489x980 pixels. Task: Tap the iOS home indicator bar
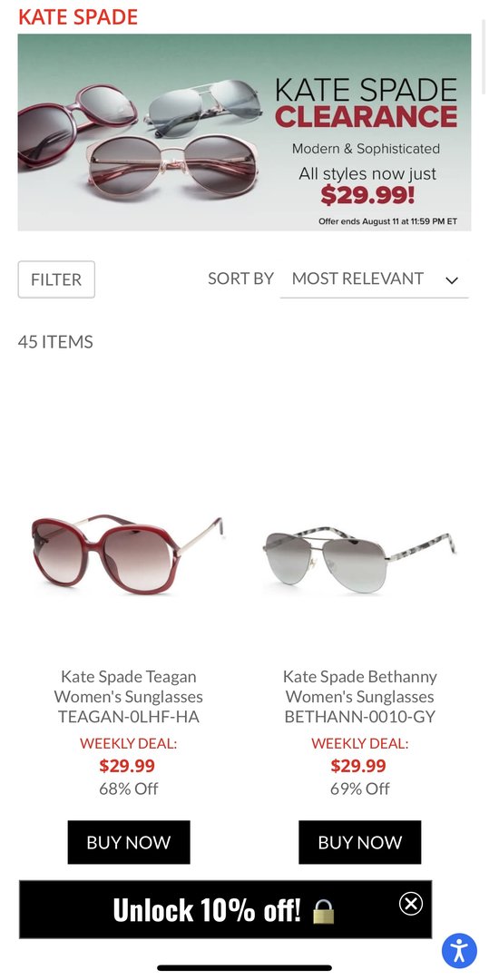pos(244,967)
